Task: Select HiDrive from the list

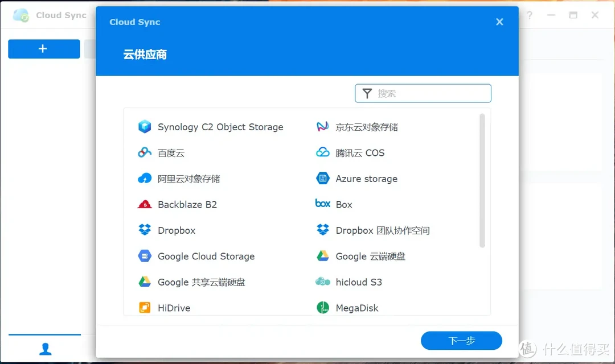Action: click(173, 308)
